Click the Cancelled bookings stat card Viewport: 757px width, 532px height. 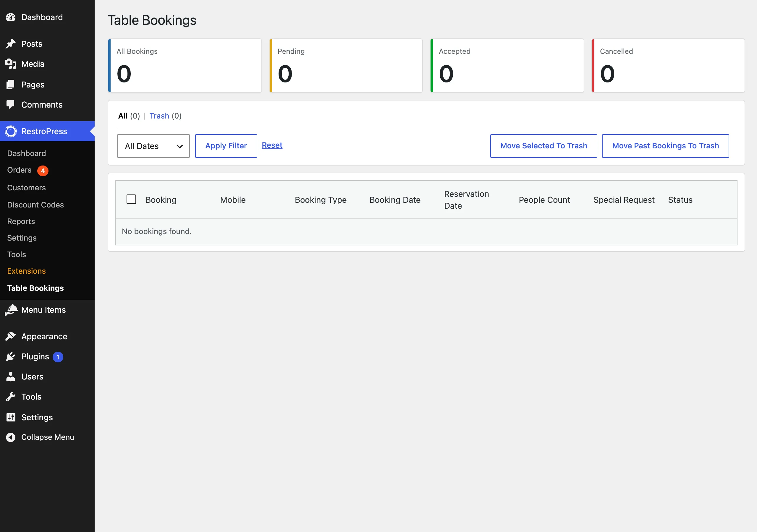668,66
